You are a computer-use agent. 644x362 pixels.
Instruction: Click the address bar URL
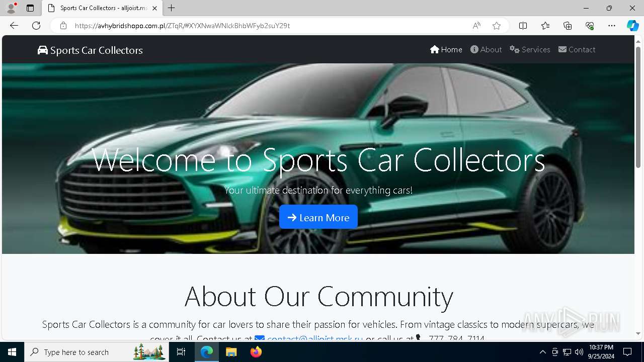[182, 26]
